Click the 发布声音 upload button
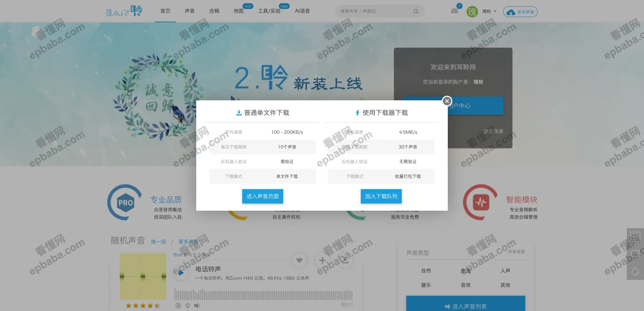Screen dimensions: 644x311 point(520,12)
